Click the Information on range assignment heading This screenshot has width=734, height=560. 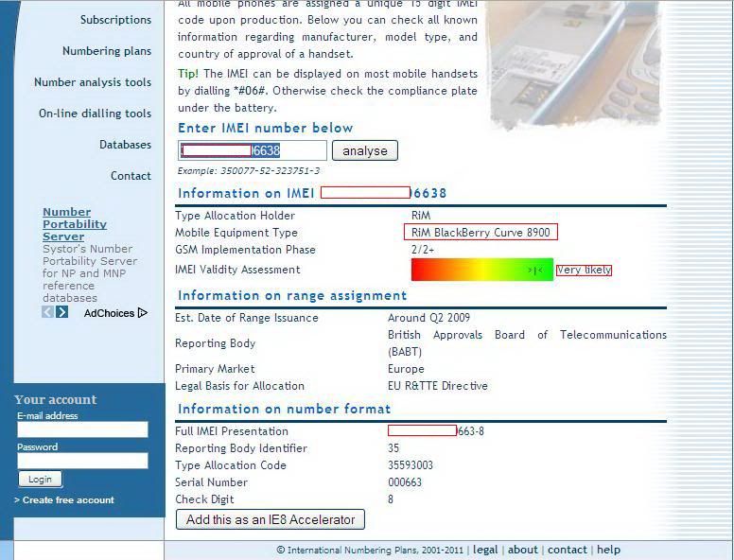coord(292,295)
